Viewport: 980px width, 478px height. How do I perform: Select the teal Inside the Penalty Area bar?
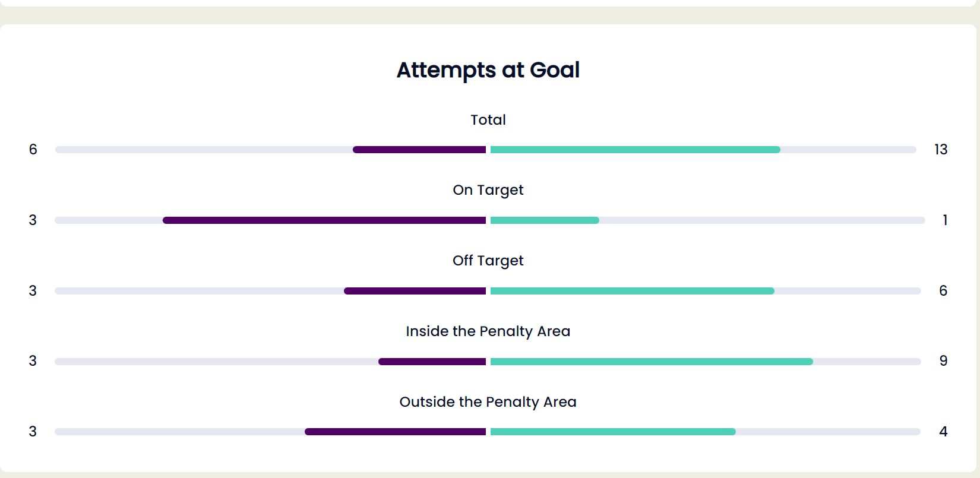click(x=652, y=362)
